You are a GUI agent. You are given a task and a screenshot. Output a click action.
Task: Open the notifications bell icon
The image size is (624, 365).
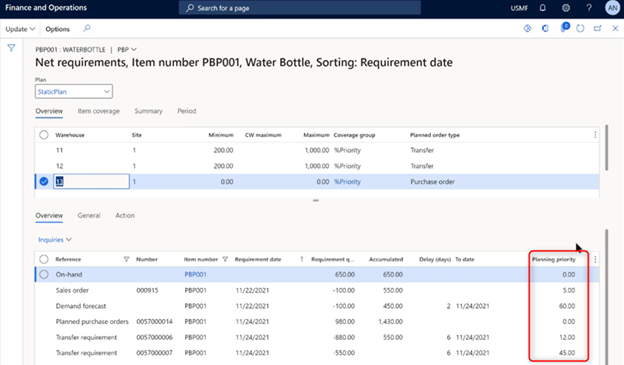click(542, 8)
